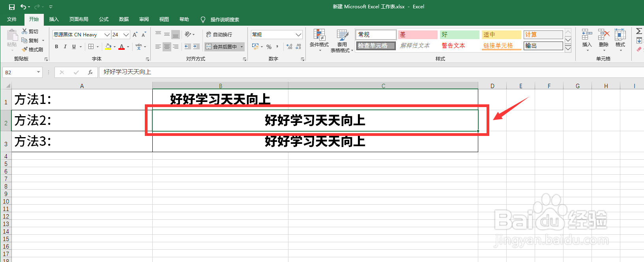Open the number format (常规) dropdown

point(299,35)
